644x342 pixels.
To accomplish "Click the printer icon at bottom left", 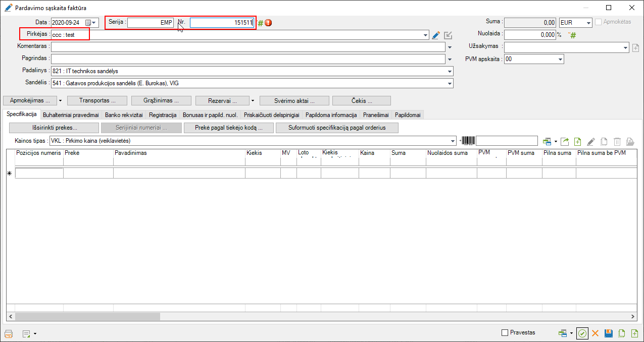I will pyautogui.click(x=9, y=333).
